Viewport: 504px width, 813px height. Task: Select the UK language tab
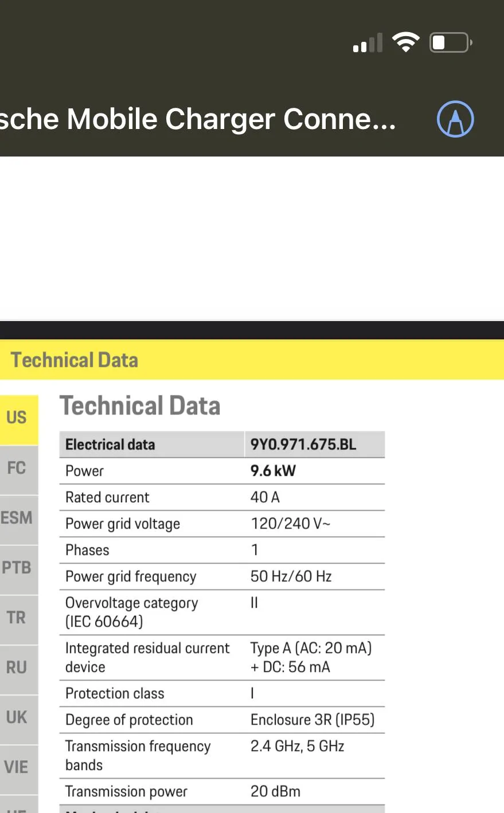(19, 718)
